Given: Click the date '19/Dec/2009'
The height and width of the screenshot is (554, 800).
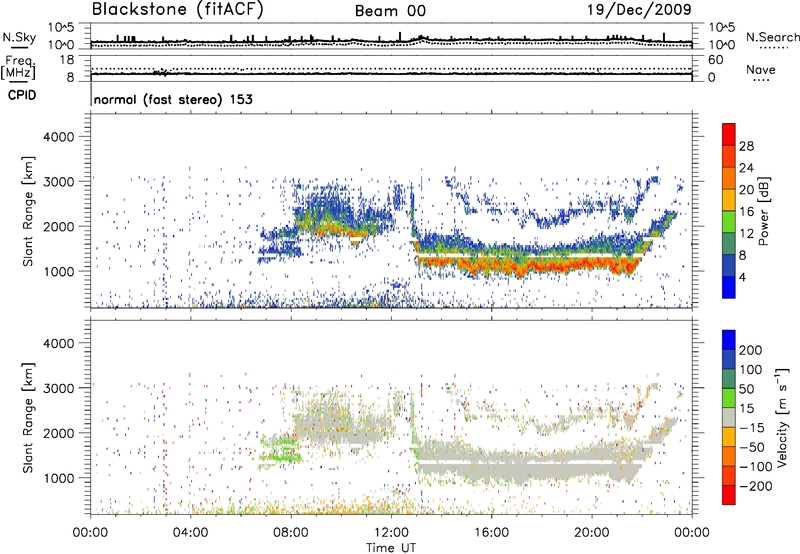Looking at the screenshot, I should point(639,10).
